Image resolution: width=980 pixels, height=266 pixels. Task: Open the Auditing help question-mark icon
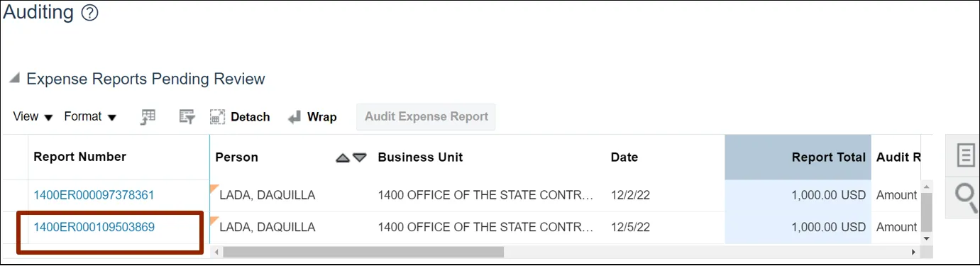(89, 13)
